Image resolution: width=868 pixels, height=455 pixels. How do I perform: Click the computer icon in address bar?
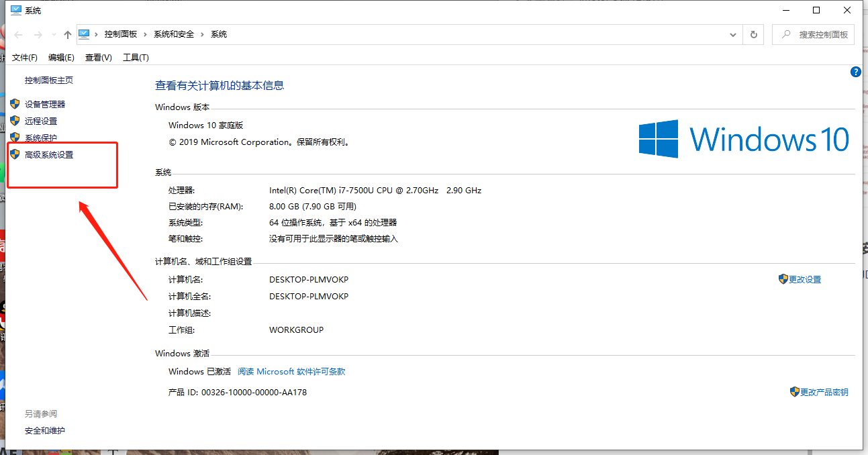(84, 34)
